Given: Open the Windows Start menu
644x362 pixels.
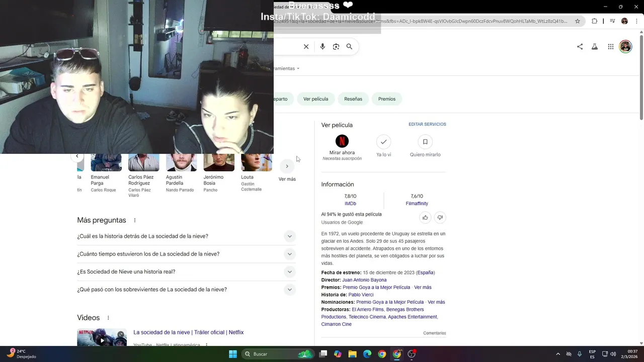Looking at the screenshot, I should [233, 354].
